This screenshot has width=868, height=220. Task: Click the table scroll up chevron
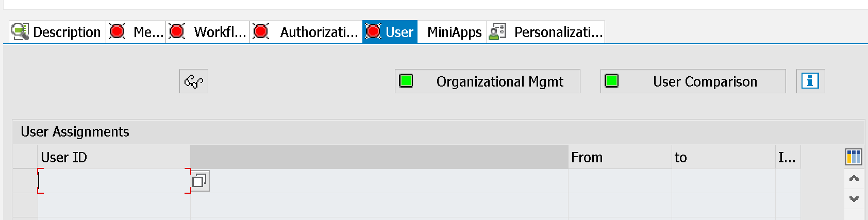pos(854,178)
